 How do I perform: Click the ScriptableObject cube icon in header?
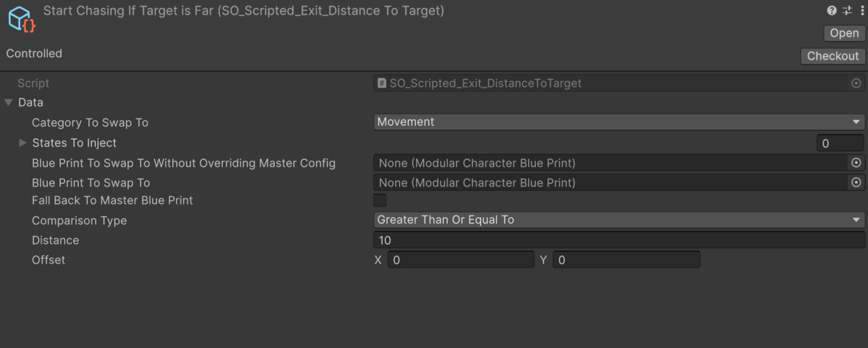point(22,19)
